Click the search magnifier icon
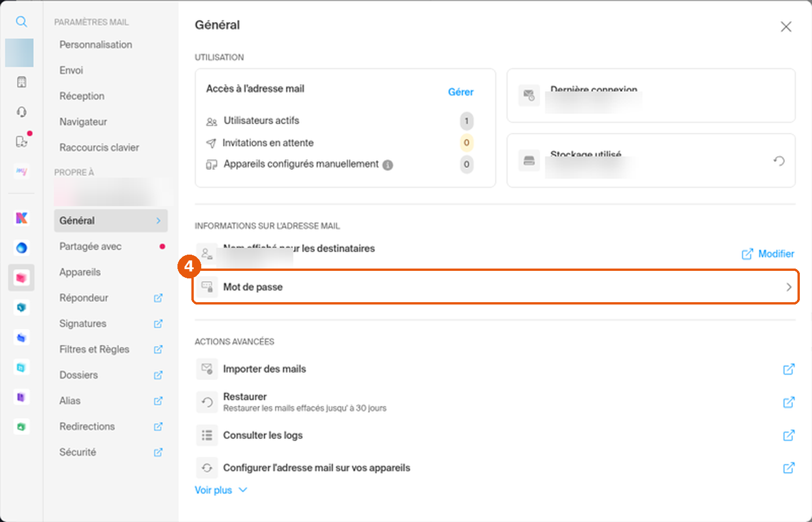This screenshot has width=812, height=522. coord(21,21)
